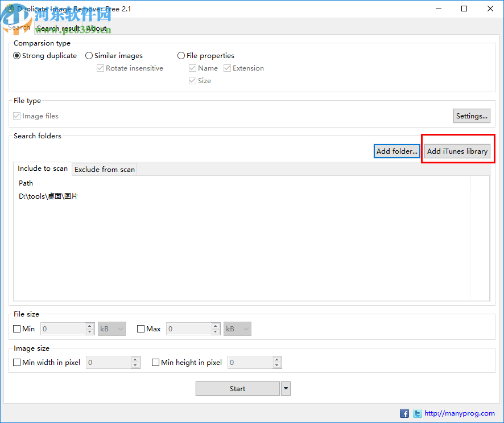The width and height of the screenshot is (504, 423).
Task: Click the up stepper on Min file size
Action: pyautogui.click(x=90, y=326)
